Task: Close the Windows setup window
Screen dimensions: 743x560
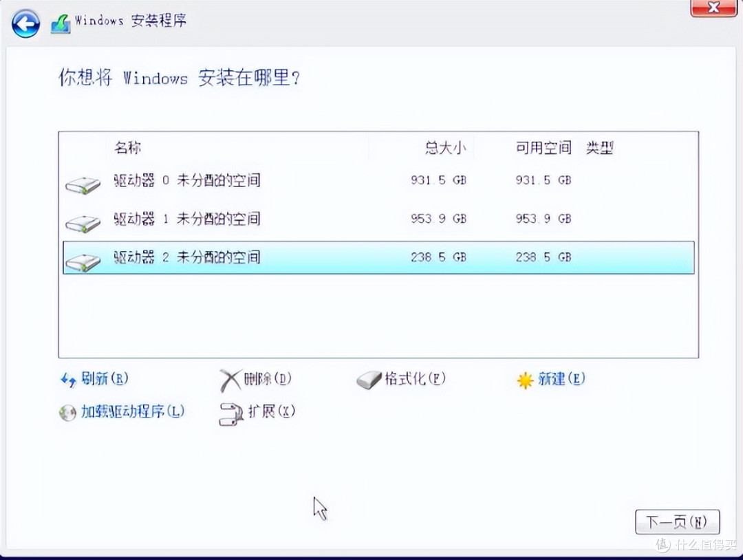Action: pos(713,8)
